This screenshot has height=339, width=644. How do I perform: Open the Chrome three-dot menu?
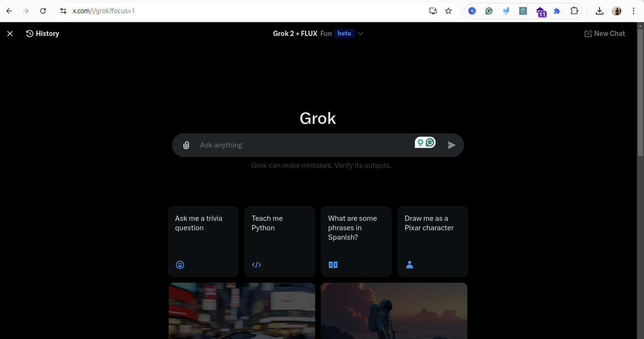tap(634, 11)
